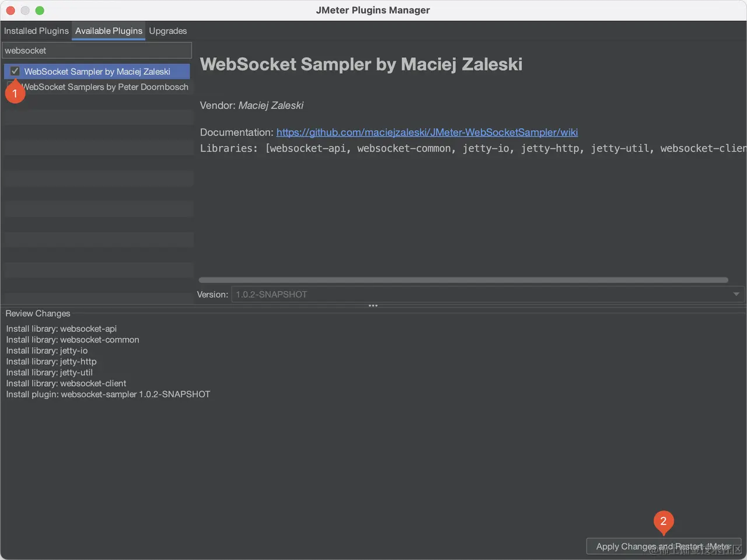Click the green zoom window control
This screenshot has width=747, height=560.
point(39,10)
